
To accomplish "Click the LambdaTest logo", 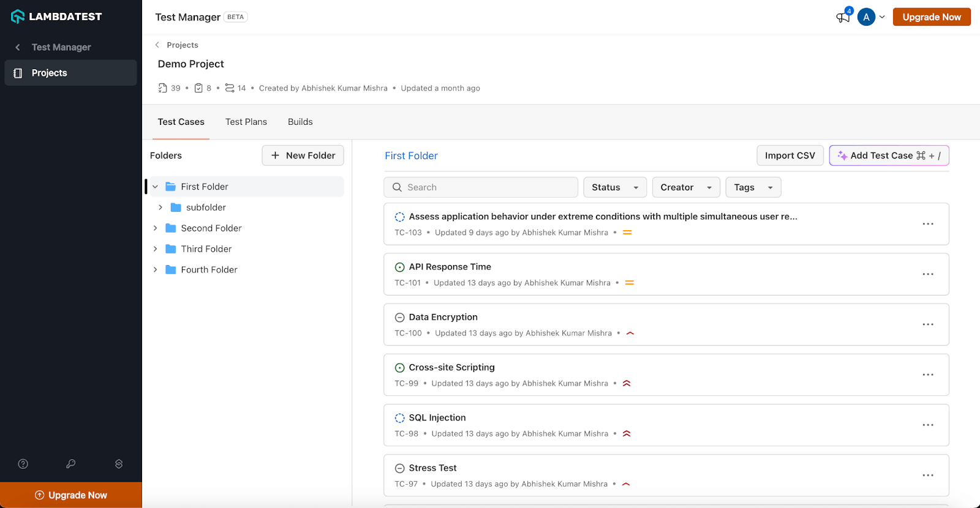I will (56, 17).
